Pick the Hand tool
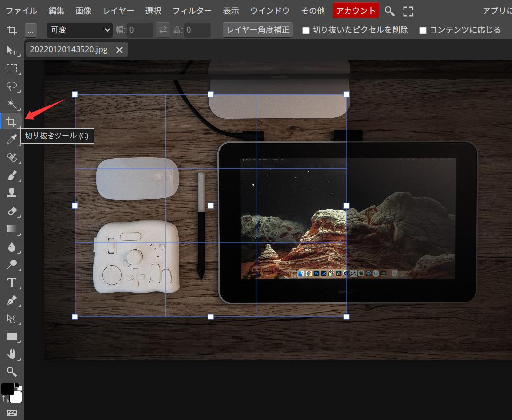Viewport: 512px width, 420px height. coord(12,354)
